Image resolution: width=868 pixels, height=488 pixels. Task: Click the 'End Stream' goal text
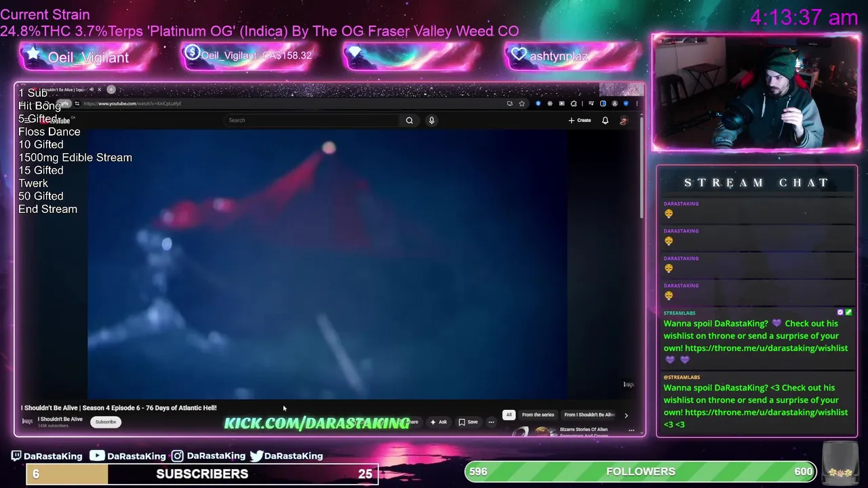(47, 209)
